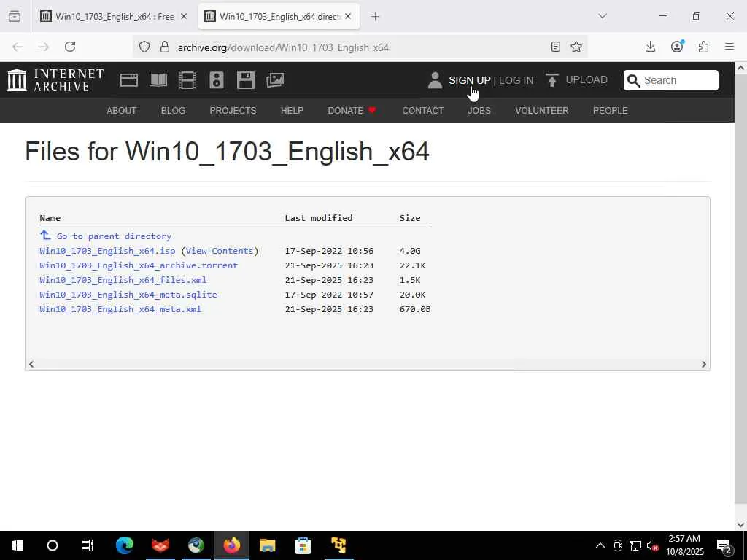The width and height of the screenshot is (747, 560).
Task: Open the Images icon
Action: pos(275,80)
